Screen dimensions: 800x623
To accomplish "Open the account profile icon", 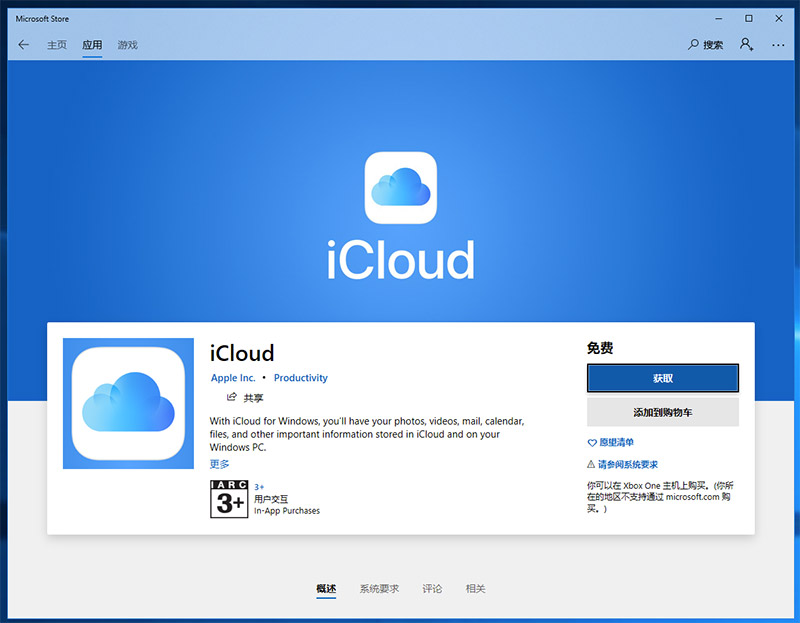I will 746,45.
